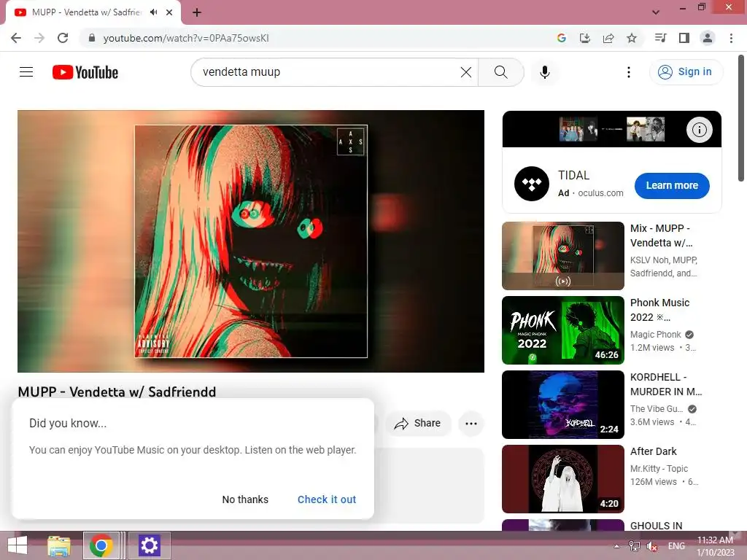Click KORDHELL - MURDER IN M... title
The height and width of the screenshot is (560, 747).
click(666, 384)
